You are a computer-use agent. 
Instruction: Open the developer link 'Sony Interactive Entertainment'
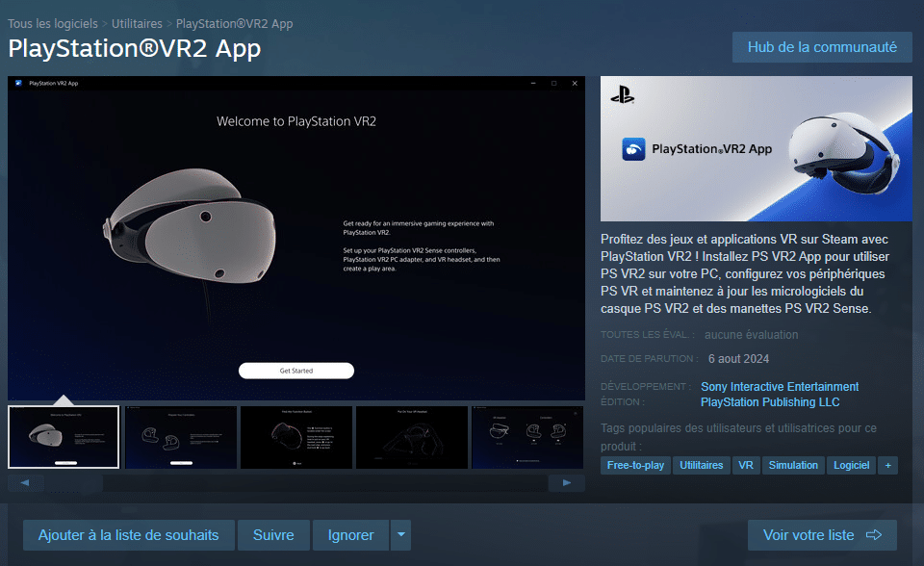[780, 387]
